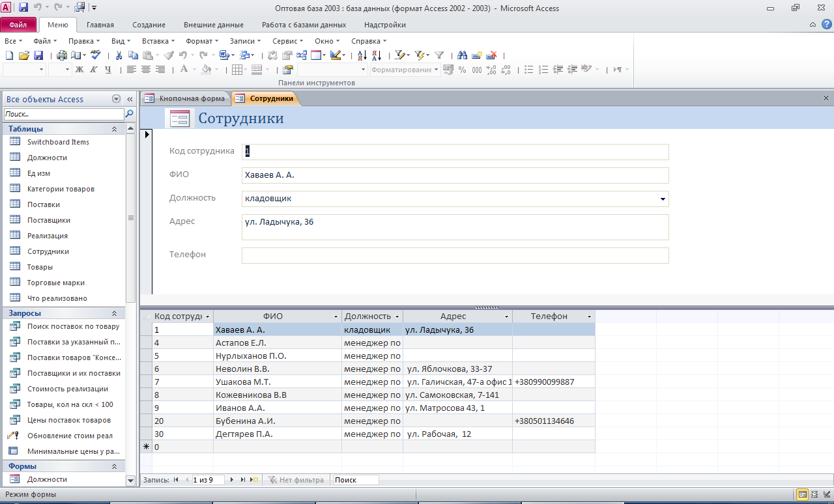
Task: Click the Percent format icon
Action: coord(462,70)
